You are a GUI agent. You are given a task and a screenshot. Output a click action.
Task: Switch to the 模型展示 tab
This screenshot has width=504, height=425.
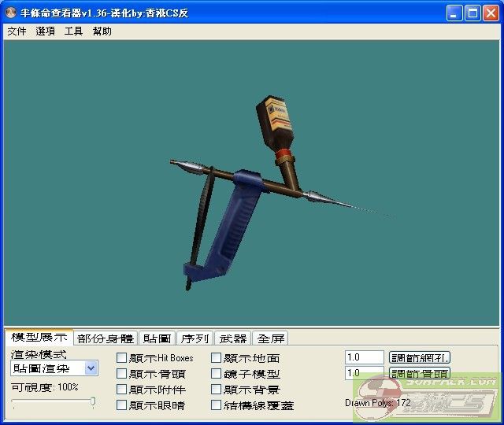pyautogui.click(x=39, y=337)
